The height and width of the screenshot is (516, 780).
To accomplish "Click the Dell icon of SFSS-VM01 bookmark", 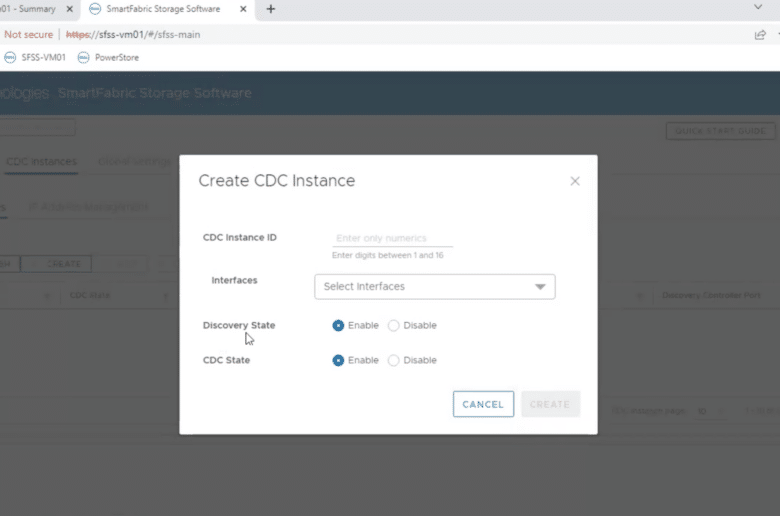I will coord(9,57).
